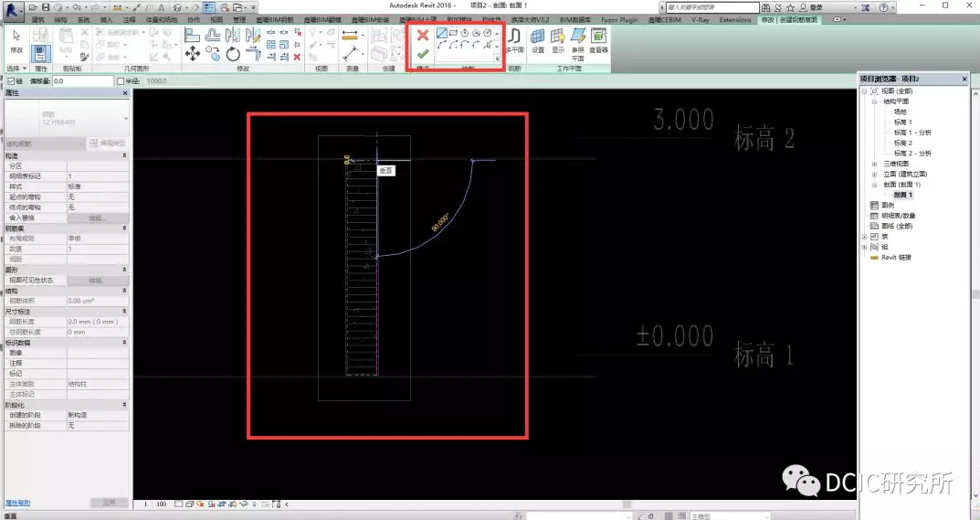The image size is (980, 520).
Task: Click the favorites star icon in the title bar
Action: click(x=790, y=7)
